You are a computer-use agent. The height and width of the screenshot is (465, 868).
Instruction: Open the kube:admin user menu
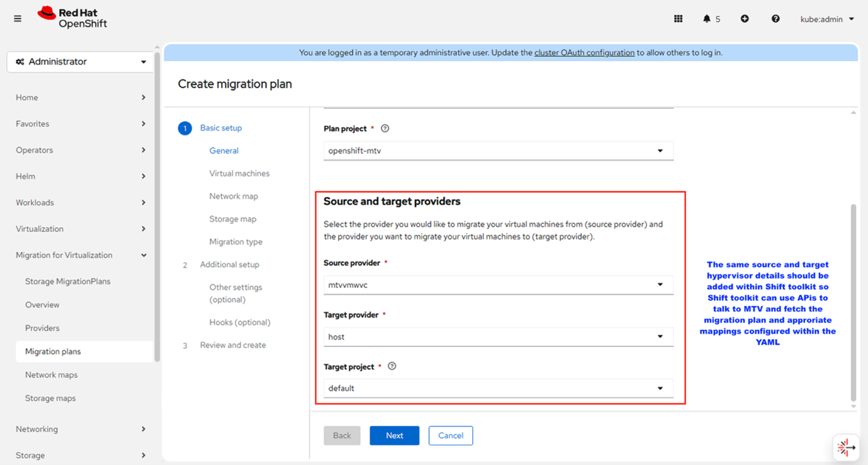pos(827,19)
